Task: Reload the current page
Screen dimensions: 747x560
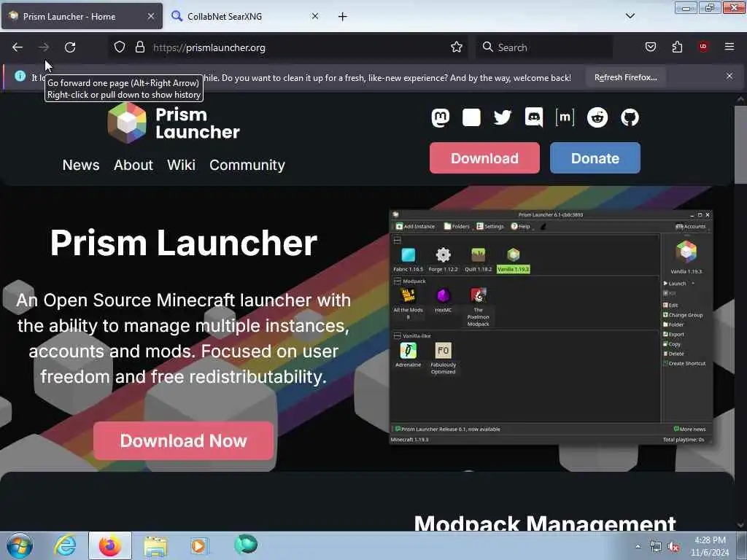Action: click(70, 47)
